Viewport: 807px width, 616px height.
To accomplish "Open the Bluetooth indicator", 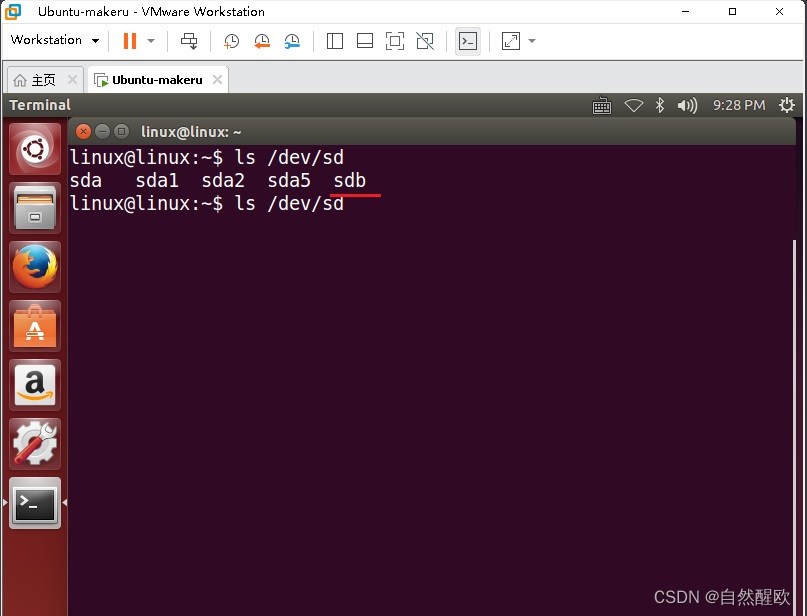I will click(660, 105).
